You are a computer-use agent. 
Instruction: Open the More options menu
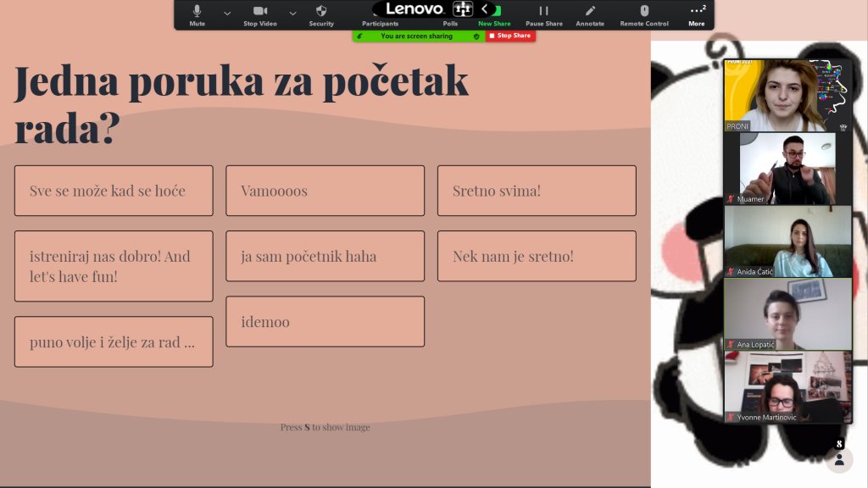click(697, 14)
